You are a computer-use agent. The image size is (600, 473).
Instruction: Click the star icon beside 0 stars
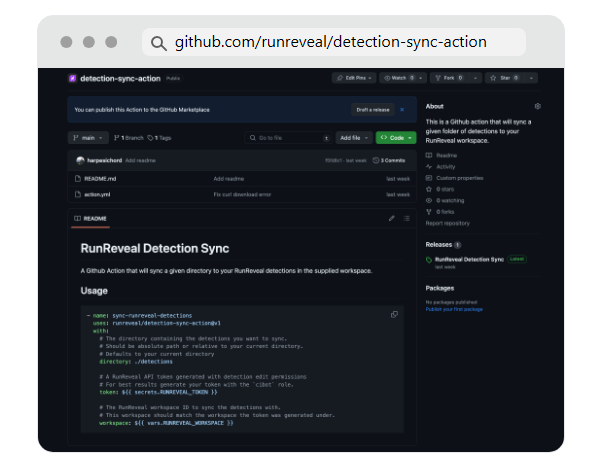429,189
